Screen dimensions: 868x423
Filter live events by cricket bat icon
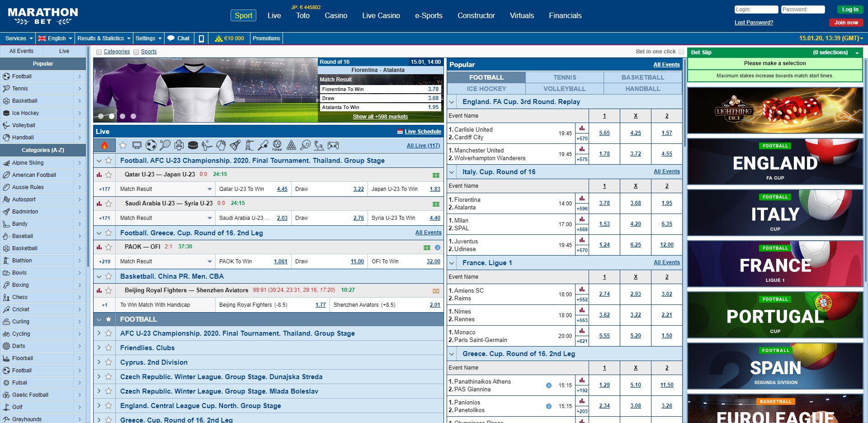click(x=263, y=145)
